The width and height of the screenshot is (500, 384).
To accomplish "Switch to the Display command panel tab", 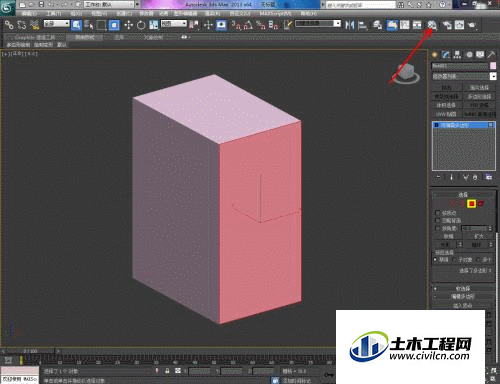I will 480,54.
